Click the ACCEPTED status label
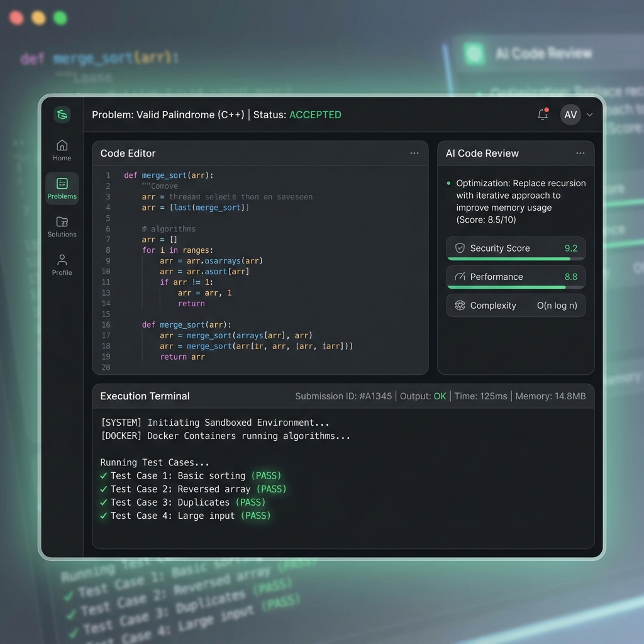Viewport: 644px width, 644px height. 315,114
